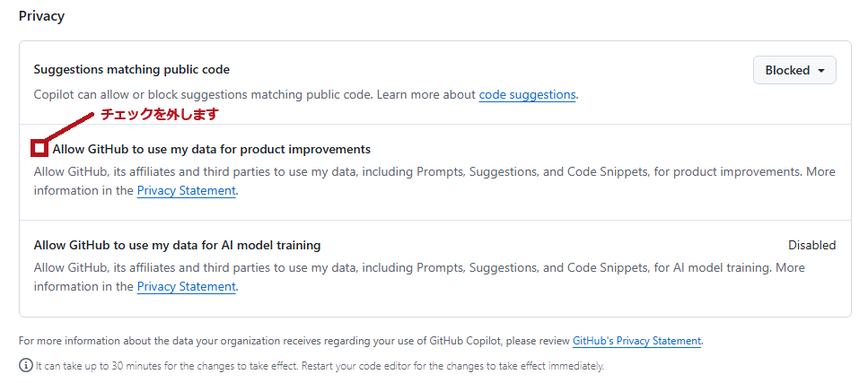Visit GitHub's Privacy Statement footer link

636,341
